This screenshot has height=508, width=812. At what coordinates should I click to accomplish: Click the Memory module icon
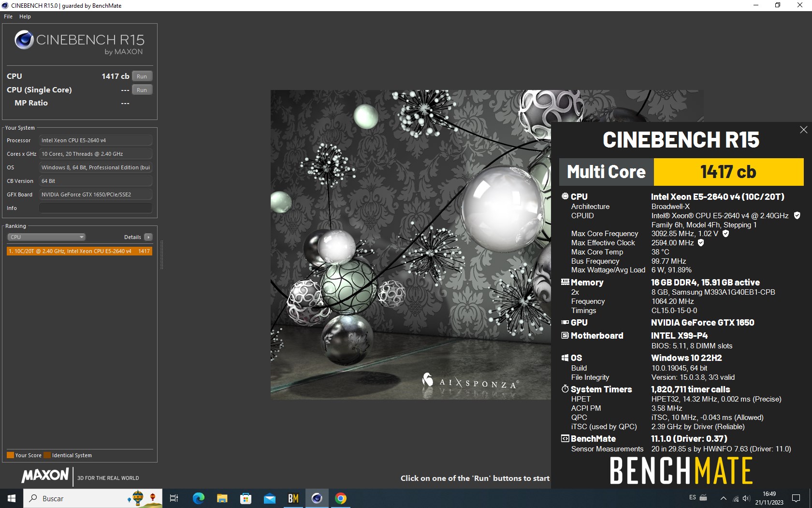565,282
